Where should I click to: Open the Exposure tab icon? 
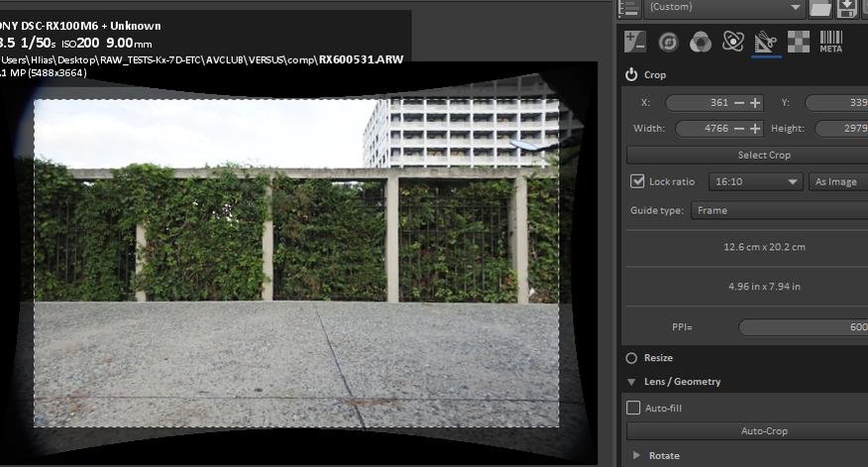pos(635,42)
